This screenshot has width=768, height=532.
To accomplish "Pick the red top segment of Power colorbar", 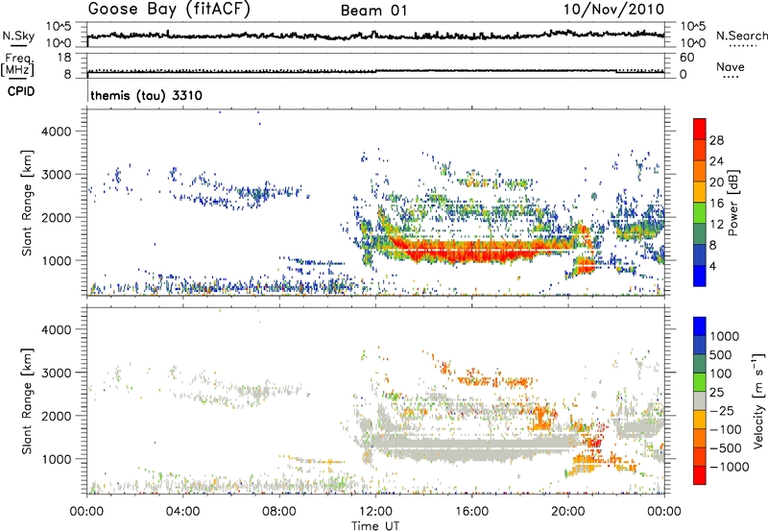I will [x=700, y=129].
